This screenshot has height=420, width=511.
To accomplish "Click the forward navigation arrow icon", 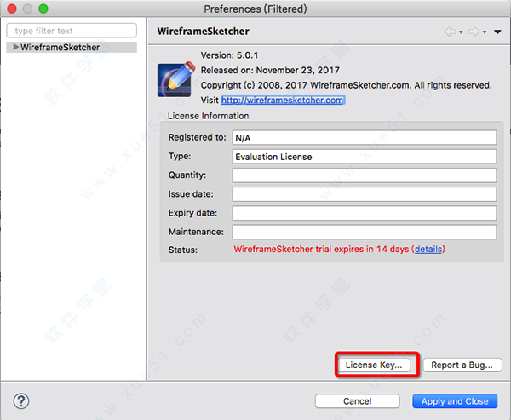I will tap(474, 32).
